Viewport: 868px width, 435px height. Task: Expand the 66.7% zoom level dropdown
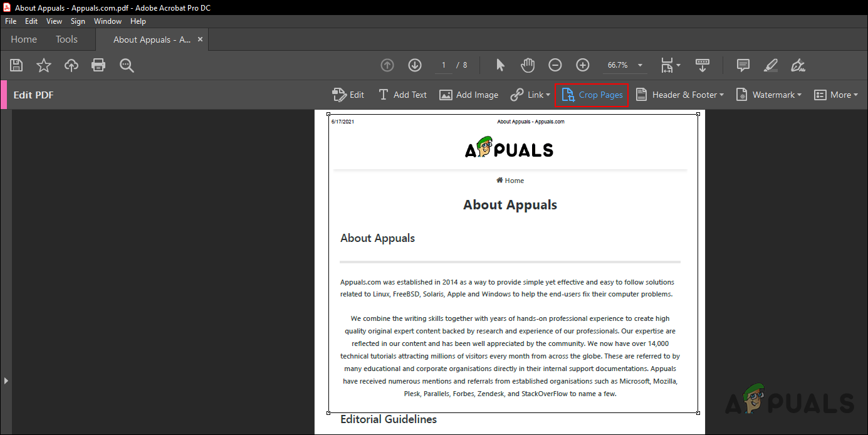(x=640, y=65)
